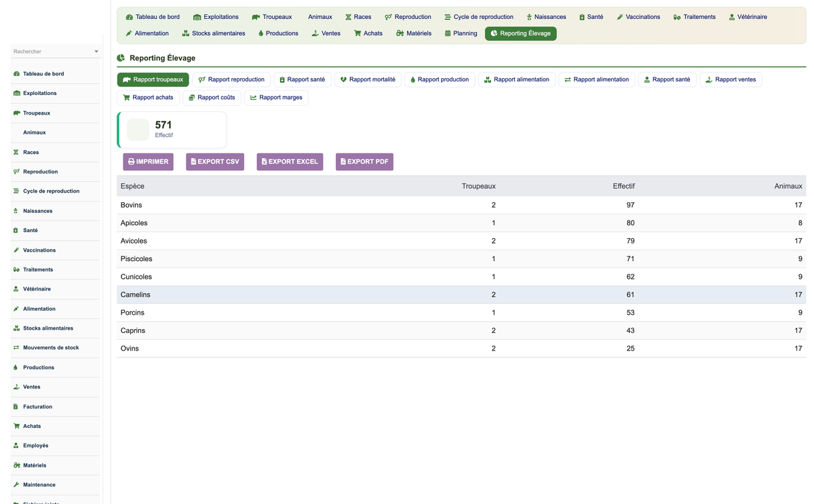
Task: Open Animaux in the sidebar
Action: coord(56,132)
